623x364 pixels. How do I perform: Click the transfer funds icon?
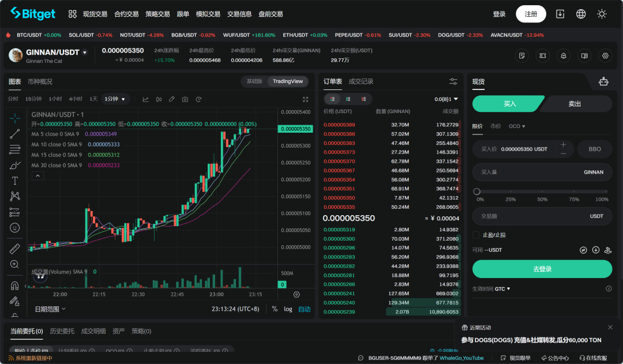tap(583, 250)
